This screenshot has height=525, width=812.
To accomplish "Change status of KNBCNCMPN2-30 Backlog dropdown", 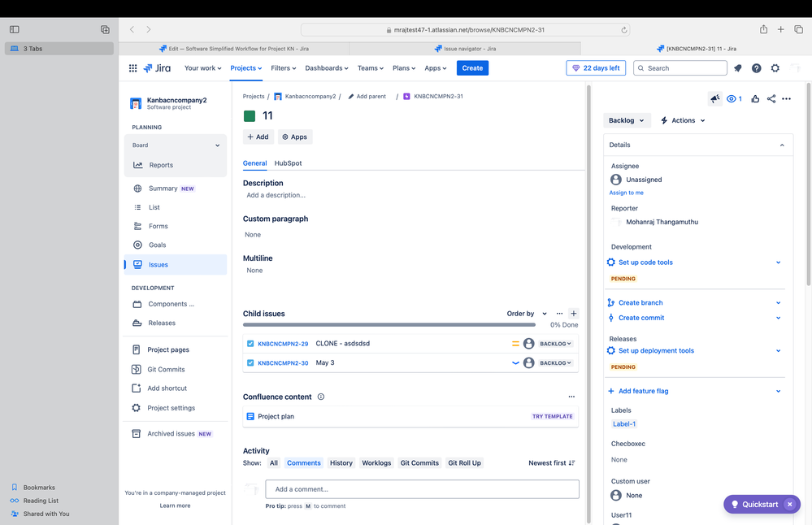I will point(555,362).
